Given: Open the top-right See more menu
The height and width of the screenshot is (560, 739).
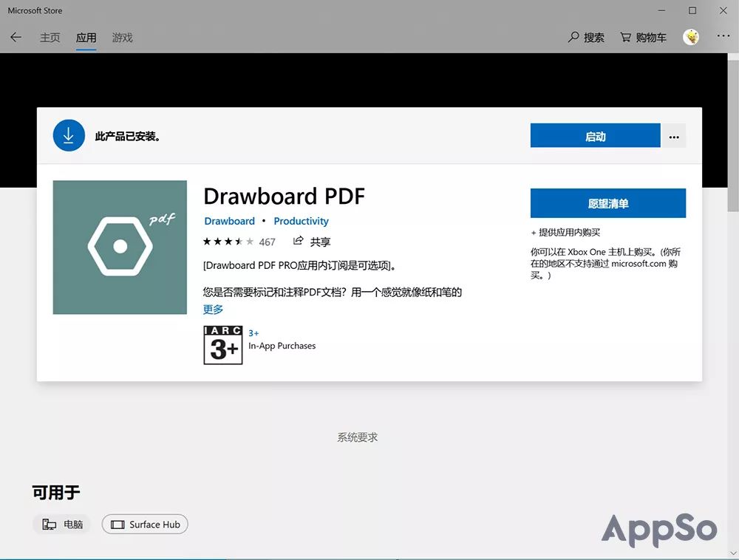Looking at the screenshot, I should click(x=723, y=36).
